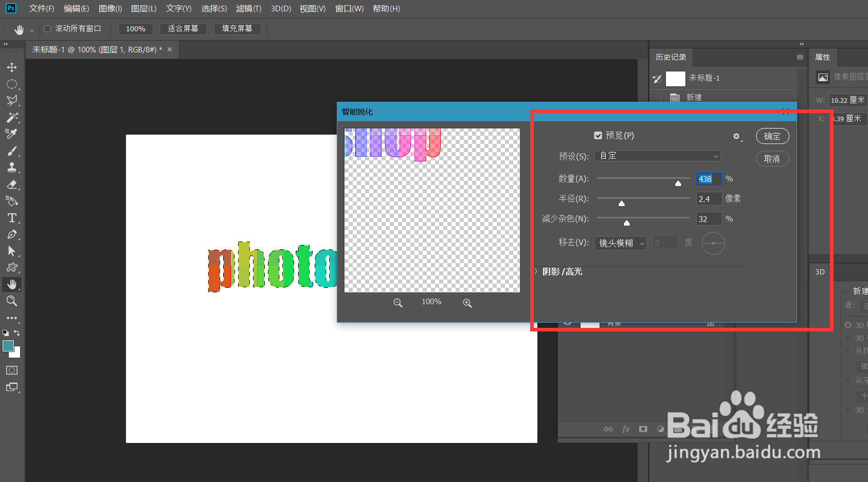Expand the Shadows/Highlights section

(x=536, y=271)
